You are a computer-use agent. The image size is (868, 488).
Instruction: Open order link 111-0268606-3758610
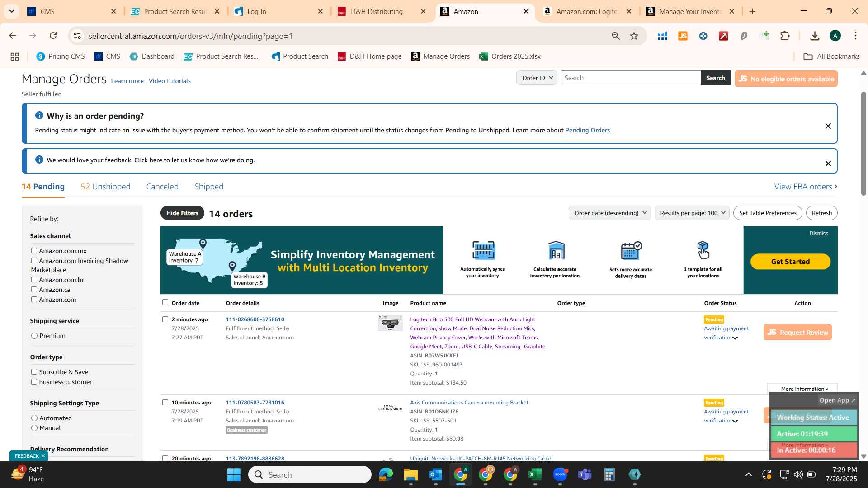[x=255, y=319]
